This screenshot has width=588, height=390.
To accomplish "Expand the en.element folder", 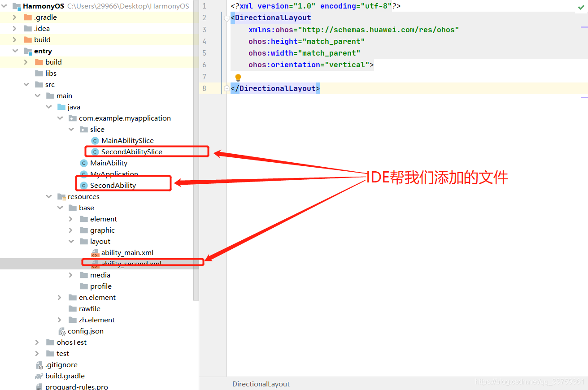I will point(60,298).
